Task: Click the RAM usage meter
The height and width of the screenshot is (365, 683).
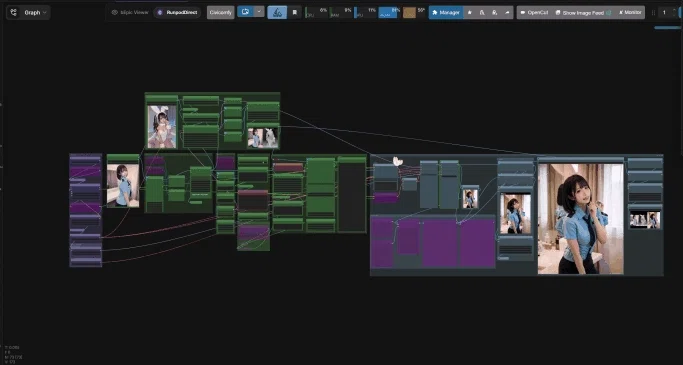Action: (341, 12)
